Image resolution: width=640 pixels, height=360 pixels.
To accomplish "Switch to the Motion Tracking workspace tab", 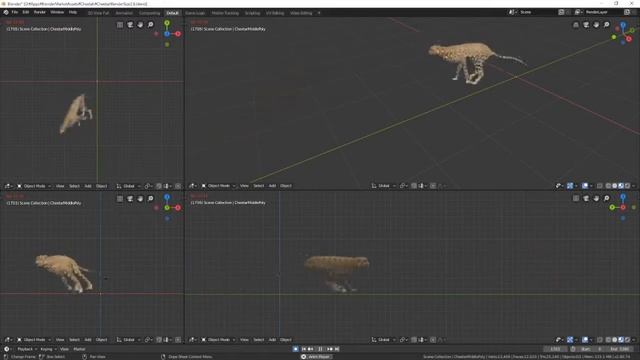I will click(x=225, y=13).
